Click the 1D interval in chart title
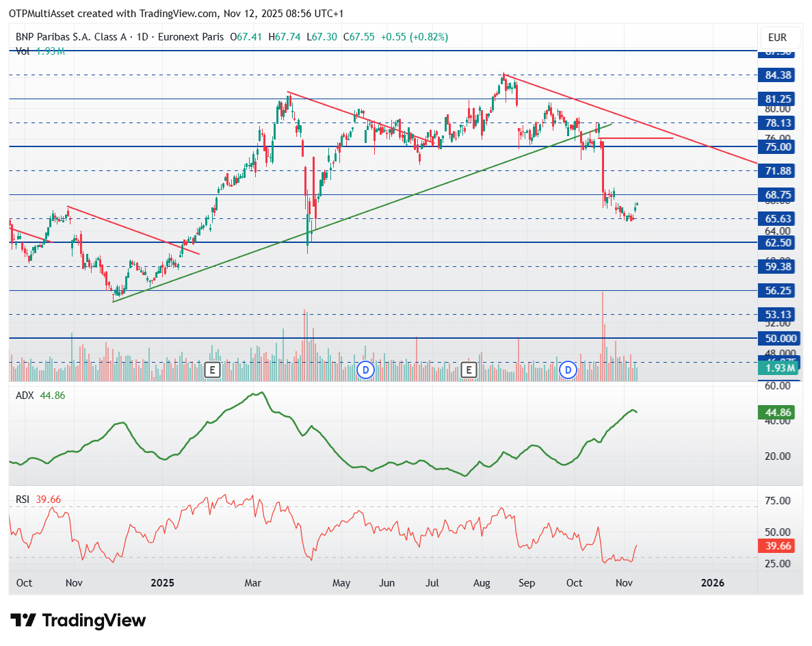This screenshot has height=646, width=812. (x=142, y=37)
